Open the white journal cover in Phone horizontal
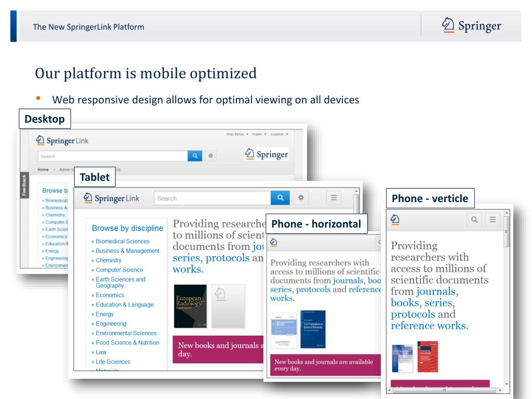This screenshot has width=532, height=399. (284, 330)
